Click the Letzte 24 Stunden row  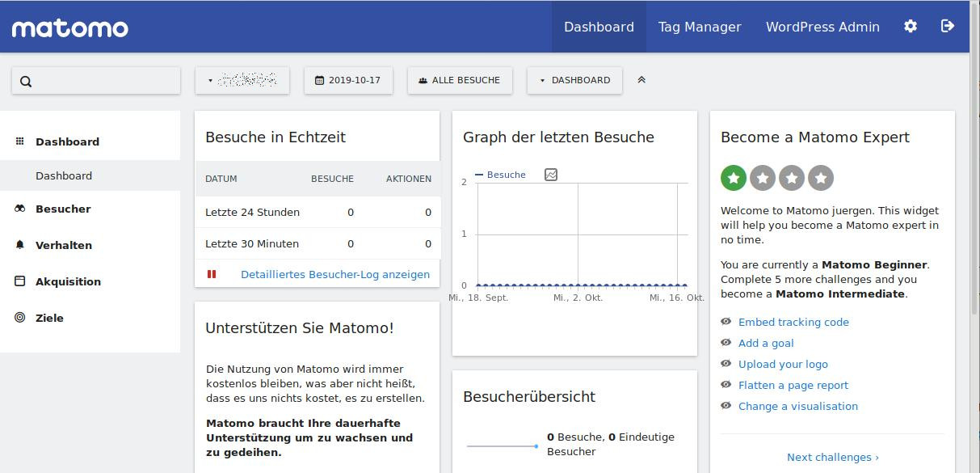point(318,212)
